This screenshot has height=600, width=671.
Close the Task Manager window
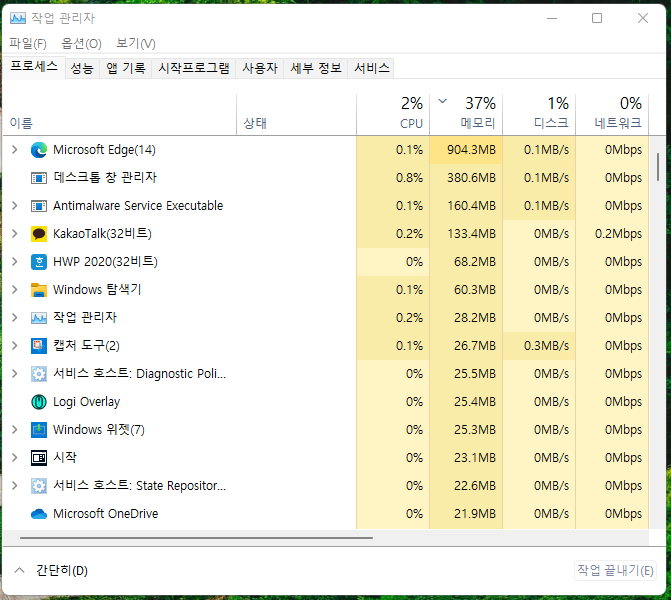[643, 18]
